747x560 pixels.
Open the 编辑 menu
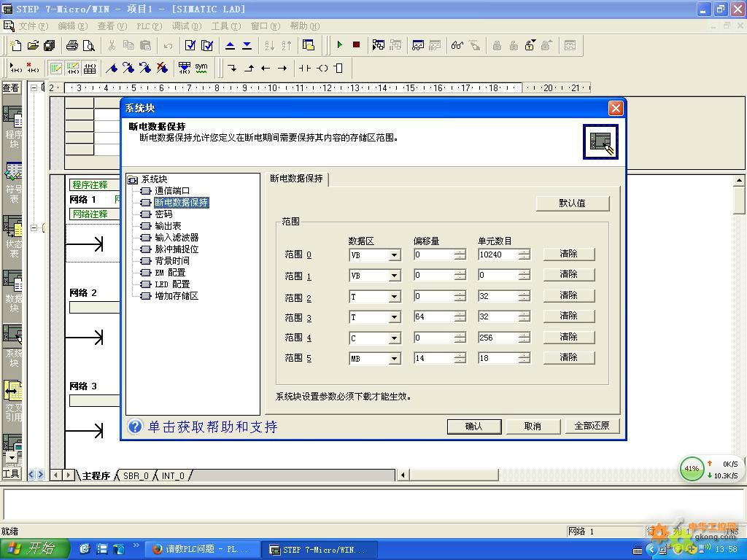pos(72,26)
